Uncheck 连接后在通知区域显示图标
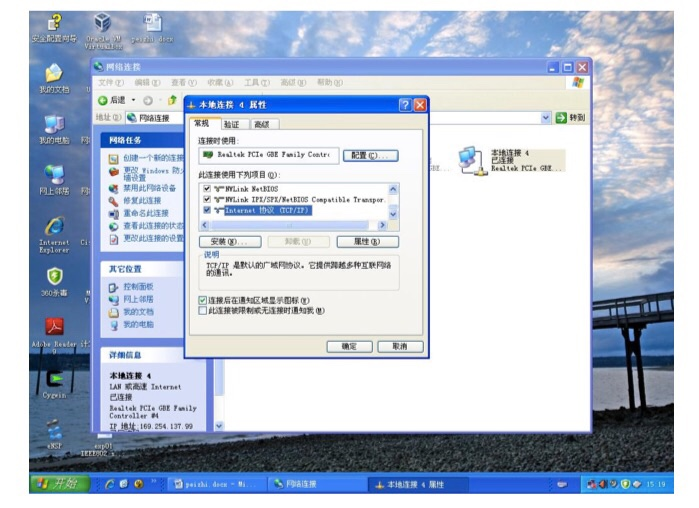 click(202, 300)
